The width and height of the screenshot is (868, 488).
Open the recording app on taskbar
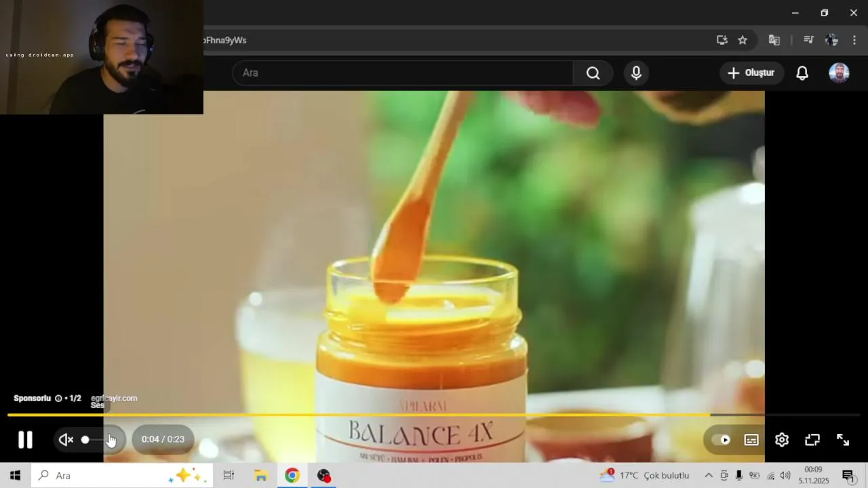click(x=324, y=476)
